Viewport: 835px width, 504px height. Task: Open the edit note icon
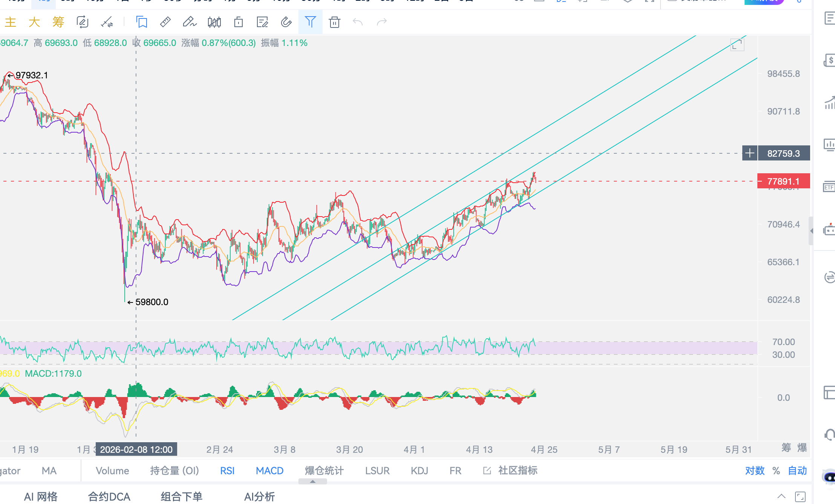[x=262, y=22]
